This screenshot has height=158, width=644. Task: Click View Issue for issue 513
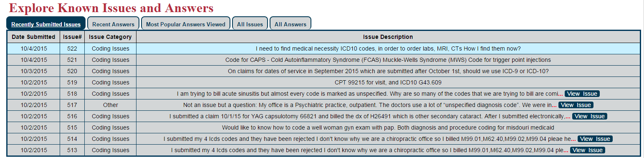[587, 150]
